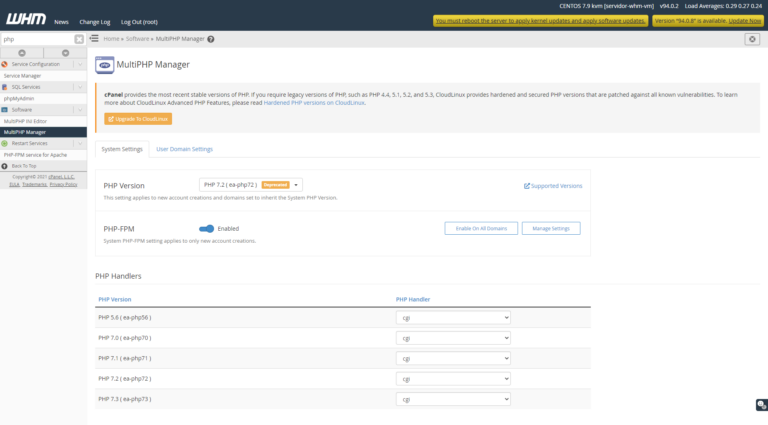
Task: Click the Update Now link
Action: click(744, 21)
